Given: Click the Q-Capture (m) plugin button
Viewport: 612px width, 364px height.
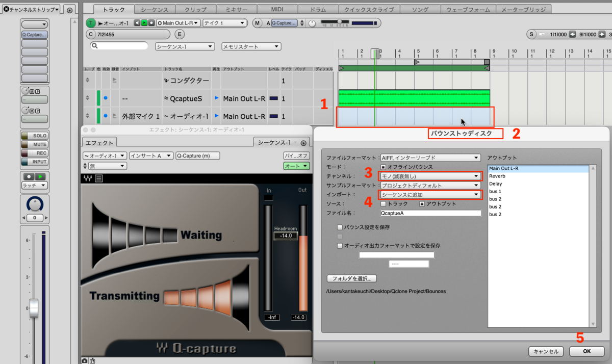Looking at the screenshot, I should coord(197,156).
